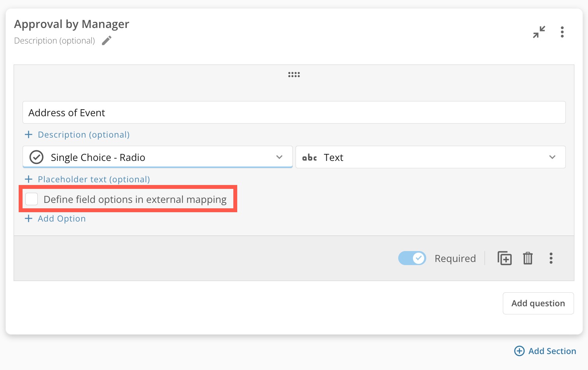Click the plus-circle icon beside Add Section
Viewport: 588px width, 370px height.
[x=519, y=351]
